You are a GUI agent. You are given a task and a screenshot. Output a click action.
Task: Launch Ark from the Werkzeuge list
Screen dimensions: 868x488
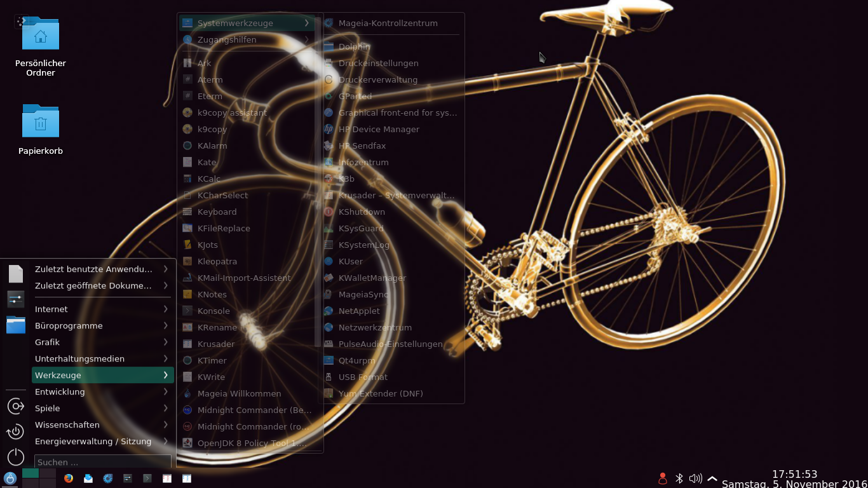247,63
